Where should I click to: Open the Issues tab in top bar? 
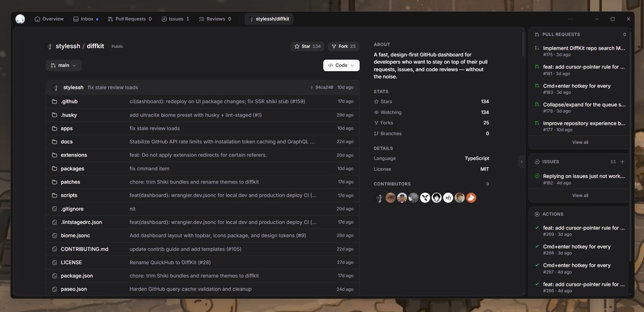point(175,19)
